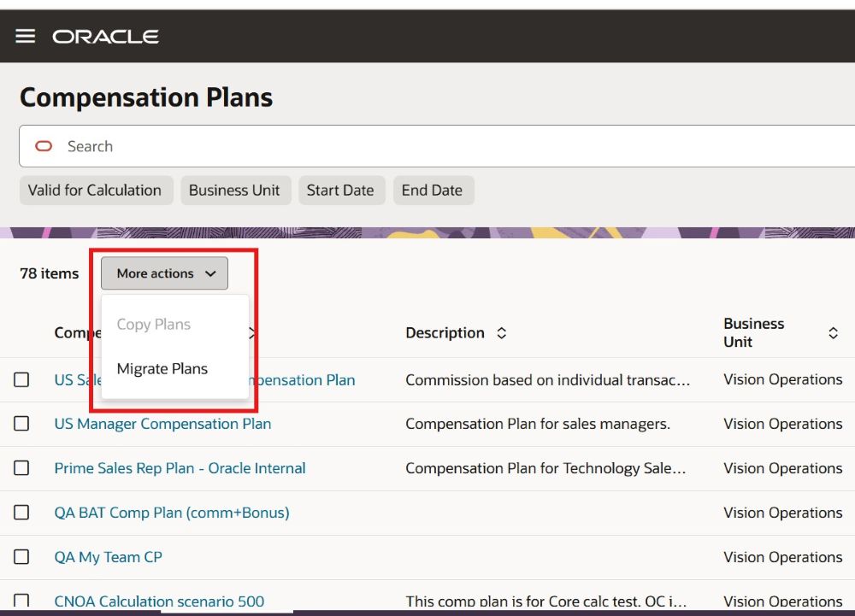Click Vision Operations in US Manager row
This screenshot has width=855, height=616.
point(782,424)
